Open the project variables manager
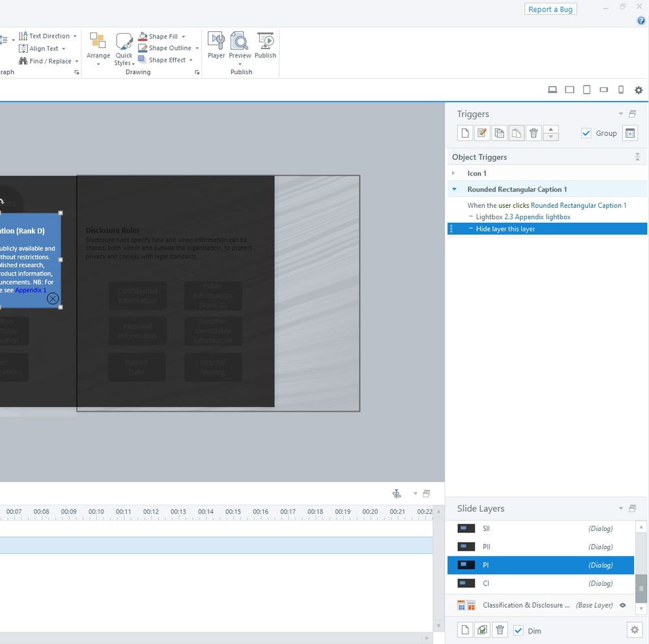 tap(630, 133)
